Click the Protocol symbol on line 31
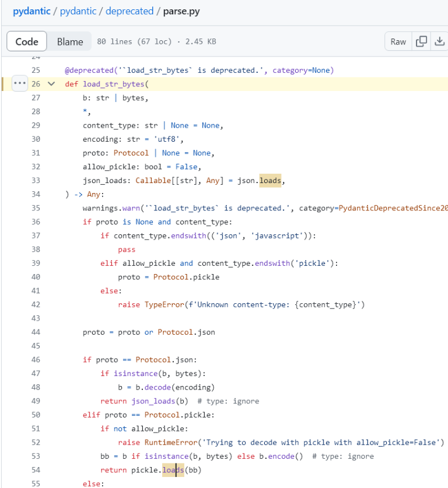 click(x=131, y=152)
